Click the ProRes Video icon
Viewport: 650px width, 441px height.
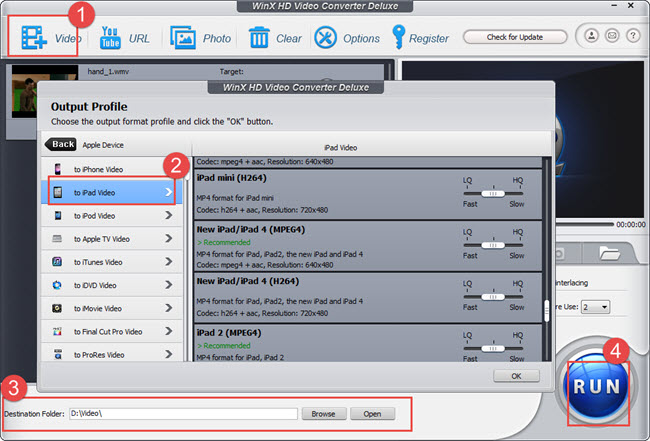click(x=58, y=354)
